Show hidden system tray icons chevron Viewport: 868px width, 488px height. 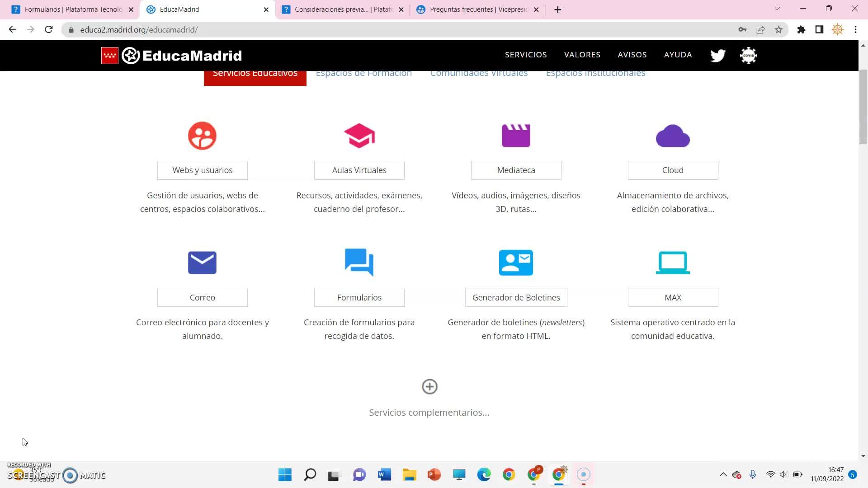point(723,474)
